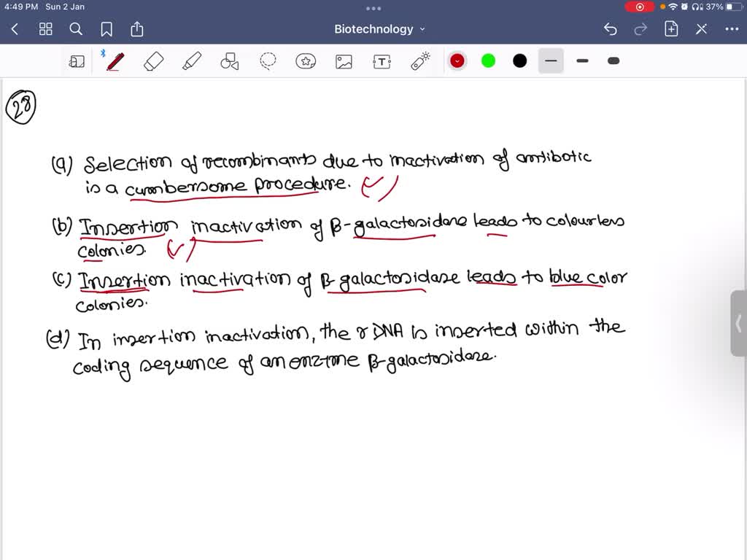
Task: Activate the Laser pointer tool
Action: click(x=419, y=61)
